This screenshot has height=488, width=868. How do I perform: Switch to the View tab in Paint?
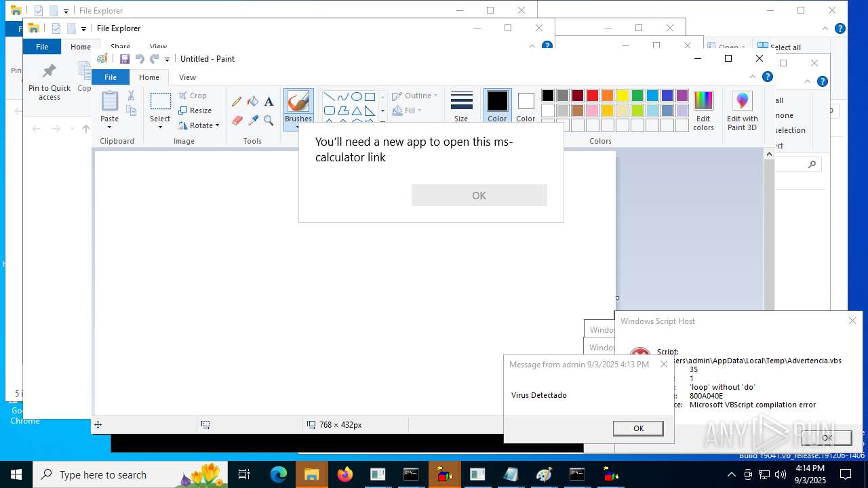pos(187,77)
